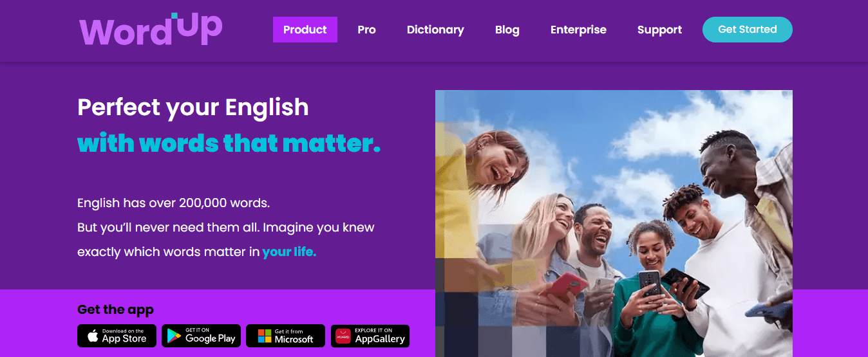Open the Blog link in navigation
The width and height of the screenshot is (868, 357).
point(507,30)
